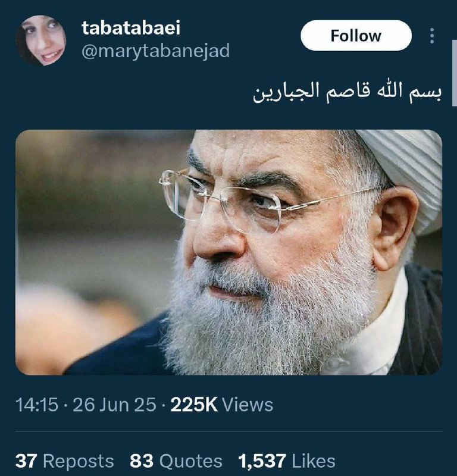Tap the word Quotes beside 83
This screenshot has width=457, height=476.
(190, 461)
